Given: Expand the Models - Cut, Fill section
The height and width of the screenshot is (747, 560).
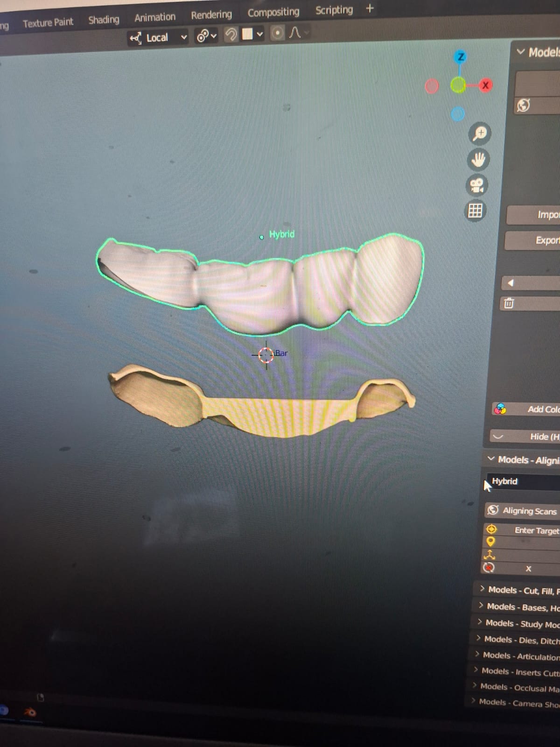Looking at the screenshot, I should pyautogui.click(x=519, y=590).
